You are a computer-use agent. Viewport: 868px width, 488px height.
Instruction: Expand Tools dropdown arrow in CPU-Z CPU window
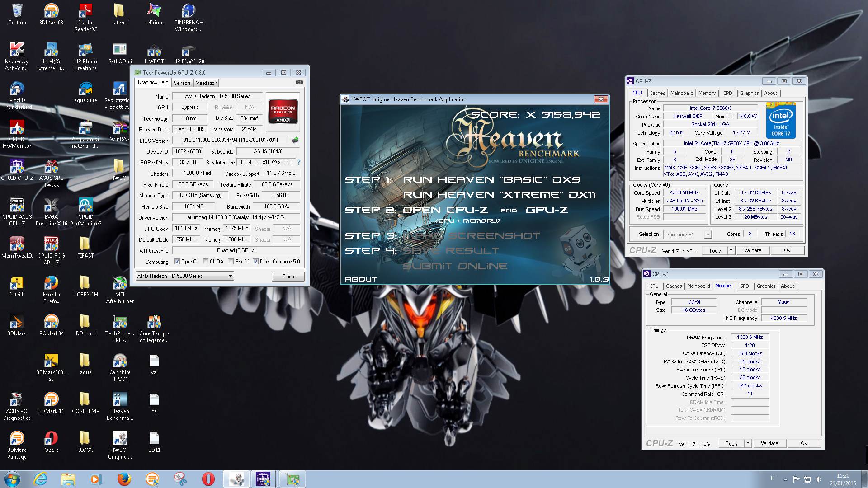pyautogui.click(x=731, y=250)
